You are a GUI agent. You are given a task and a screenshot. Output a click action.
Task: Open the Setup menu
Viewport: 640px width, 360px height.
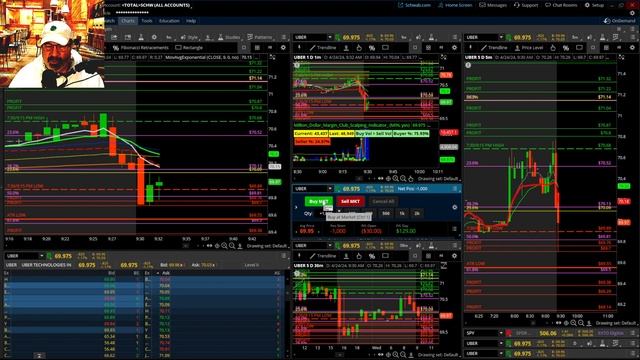tap(594, 5)
